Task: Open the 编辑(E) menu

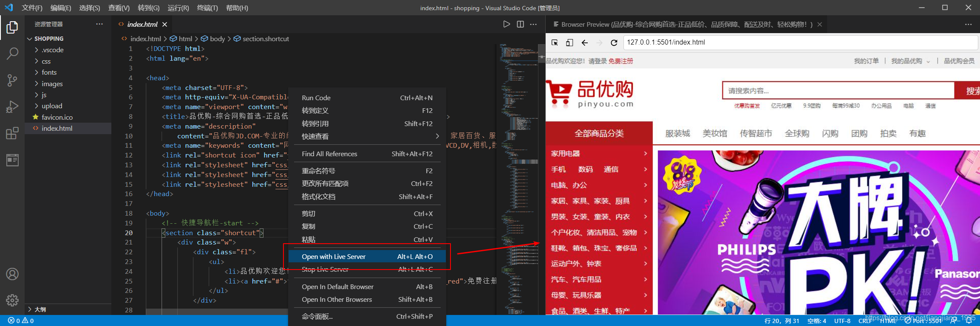Action: tap(60, 8)
